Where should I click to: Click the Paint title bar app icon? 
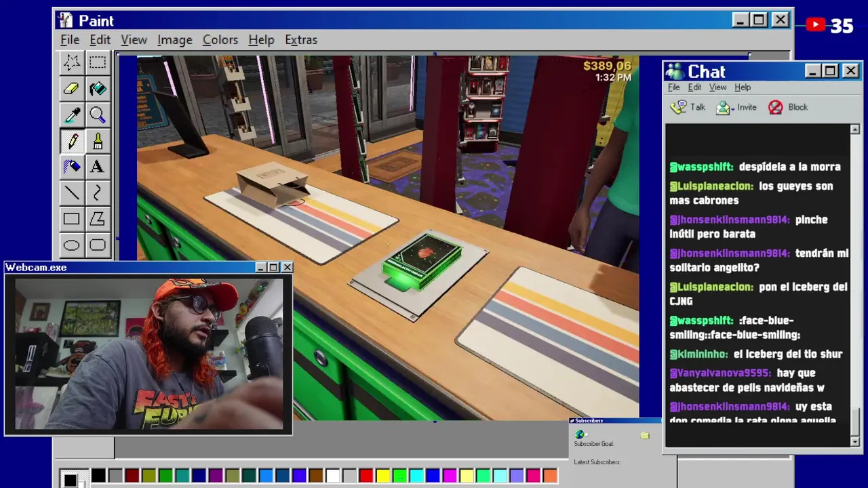65,20
